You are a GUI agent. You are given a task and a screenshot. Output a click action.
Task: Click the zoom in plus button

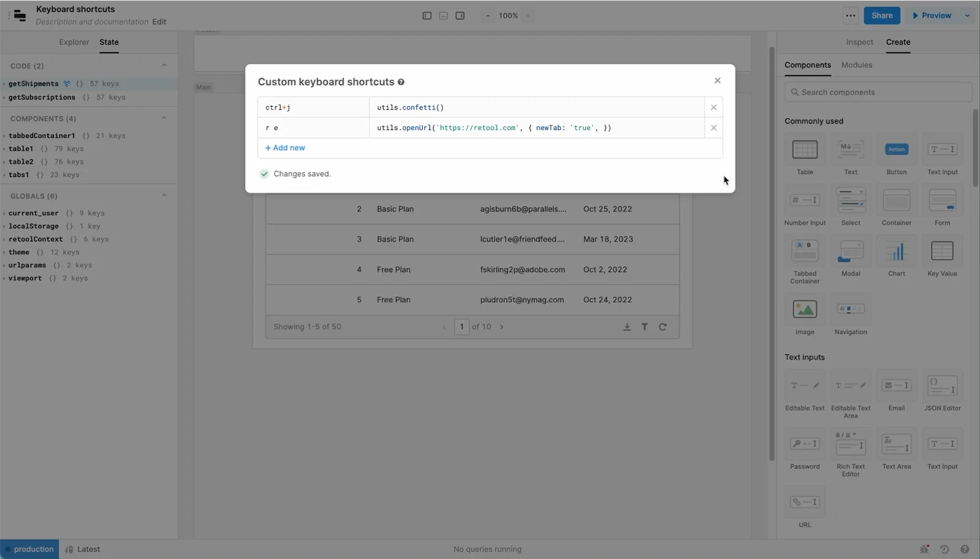click(528, 15)
